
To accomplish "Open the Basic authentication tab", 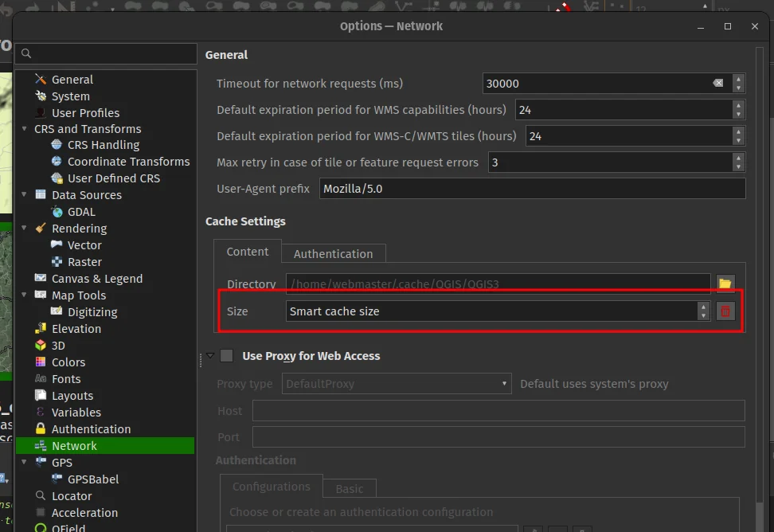I will click(x=349, y=488).
